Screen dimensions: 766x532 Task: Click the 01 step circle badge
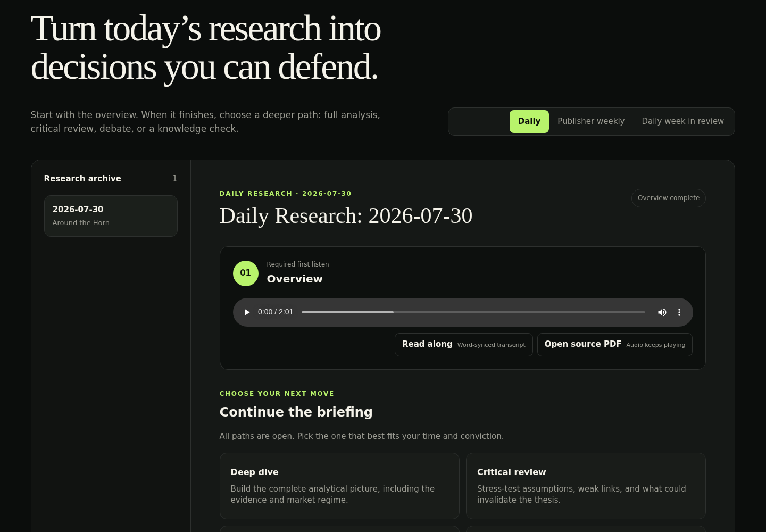tap(246, 273)
